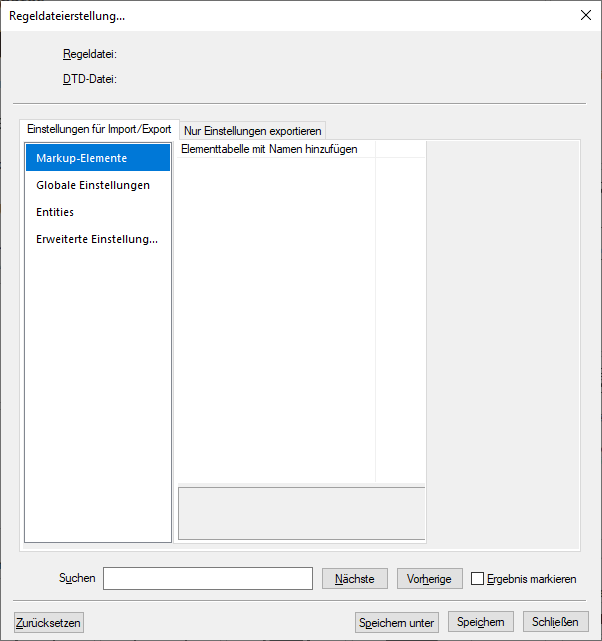Click the empty value cell beside Elementtabelle row
This screenshot has width=602, height=641.
[400, 149]
